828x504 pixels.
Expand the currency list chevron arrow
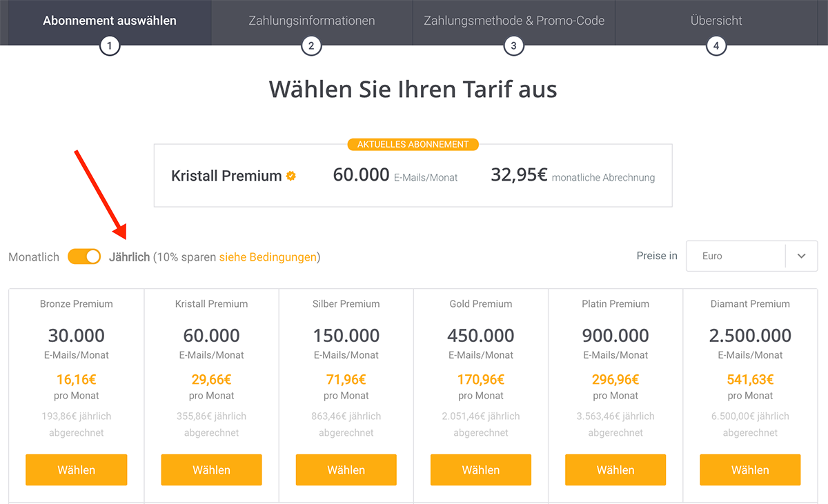pyautogui.click(x=801, y=256)
